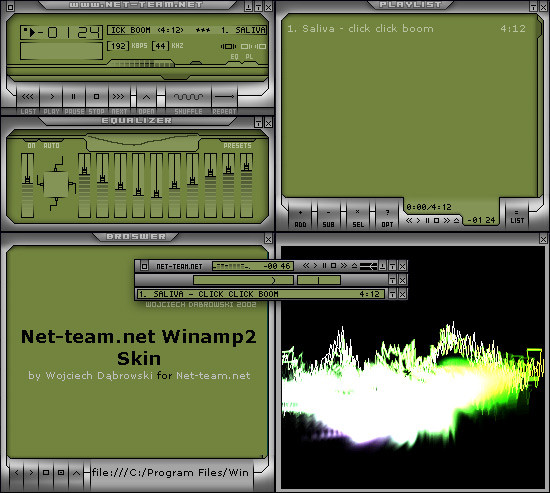550x493 pixels.
Task: Open a file with the OPEN eject button
Action: (146, 96)
